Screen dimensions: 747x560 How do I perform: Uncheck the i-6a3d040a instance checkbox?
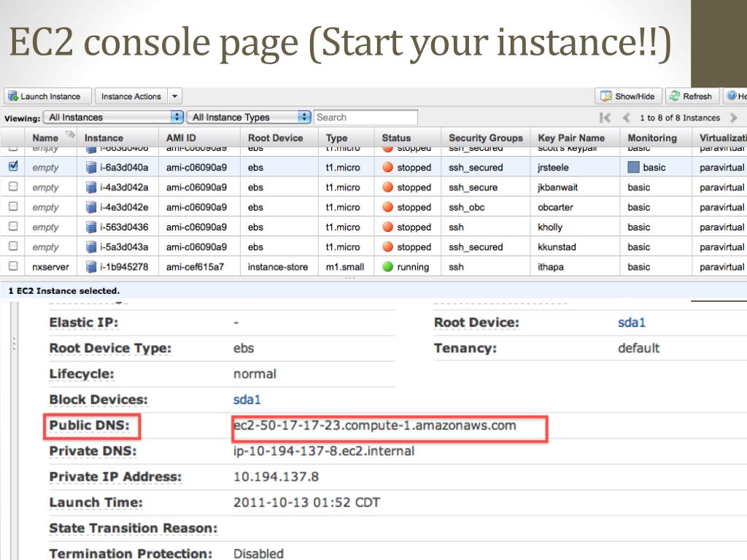(13, 166)
